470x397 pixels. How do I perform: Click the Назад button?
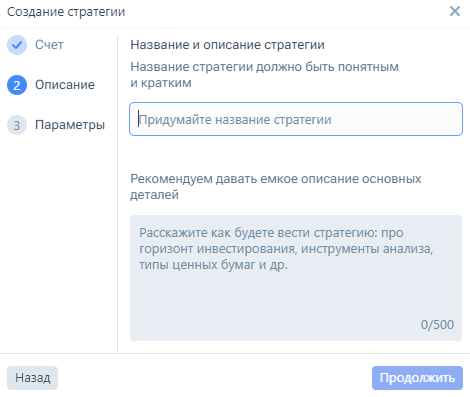tap(32, 378)
